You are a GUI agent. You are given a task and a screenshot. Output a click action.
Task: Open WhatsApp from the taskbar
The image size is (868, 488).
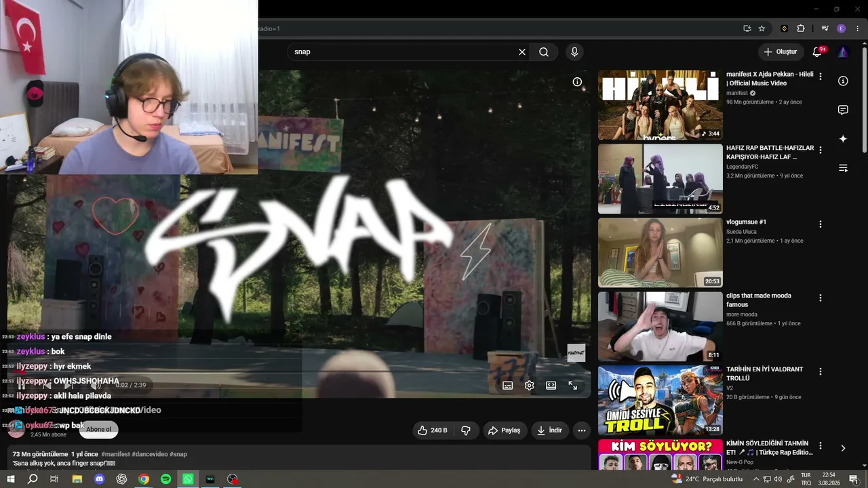188,479
